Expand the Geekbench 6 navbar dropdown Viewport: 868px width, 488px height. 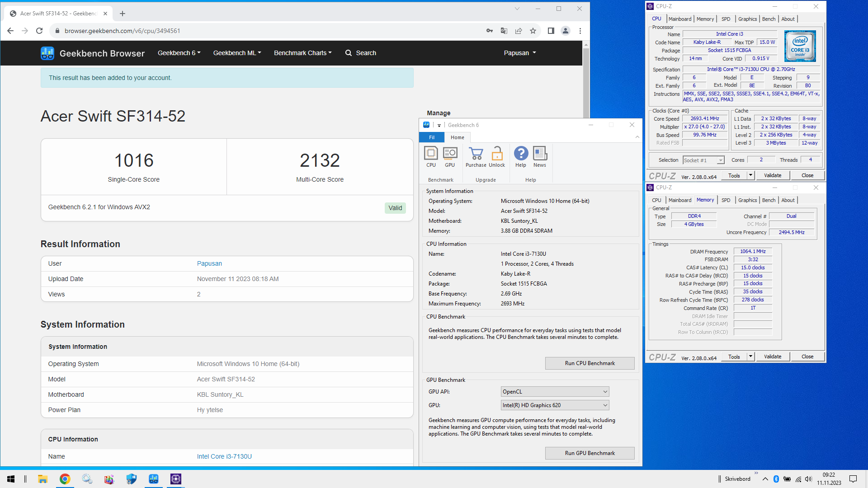pyautogui.click(x=179, y=53)
